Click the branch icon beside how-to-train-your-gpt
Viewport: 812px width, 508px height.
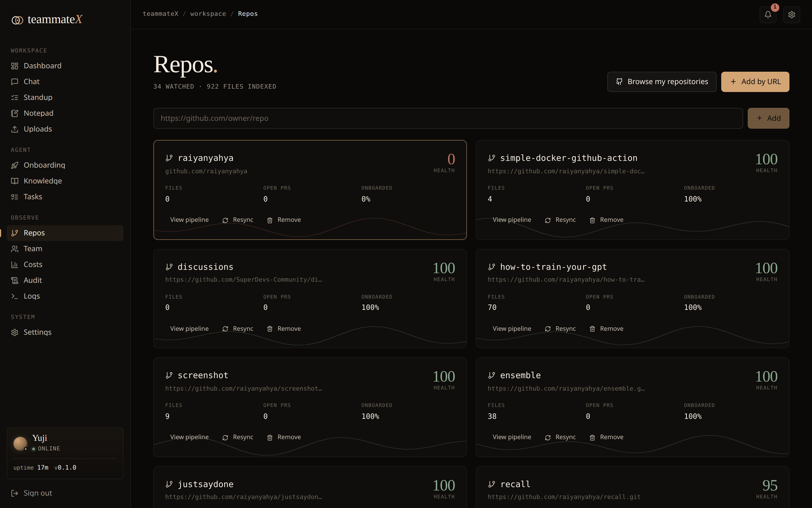tap(491, 267)
